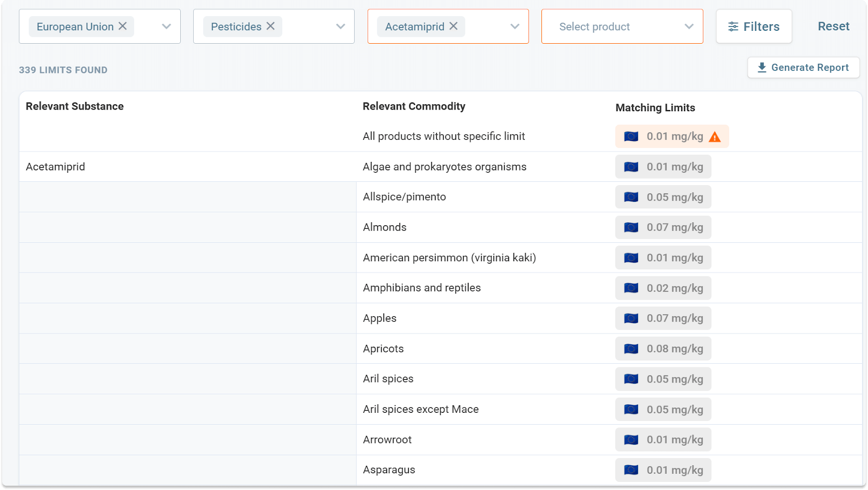This screenshot has height=490, width=868.
Task: Remove the European Union filter tag
Action: tap(123, 26)
